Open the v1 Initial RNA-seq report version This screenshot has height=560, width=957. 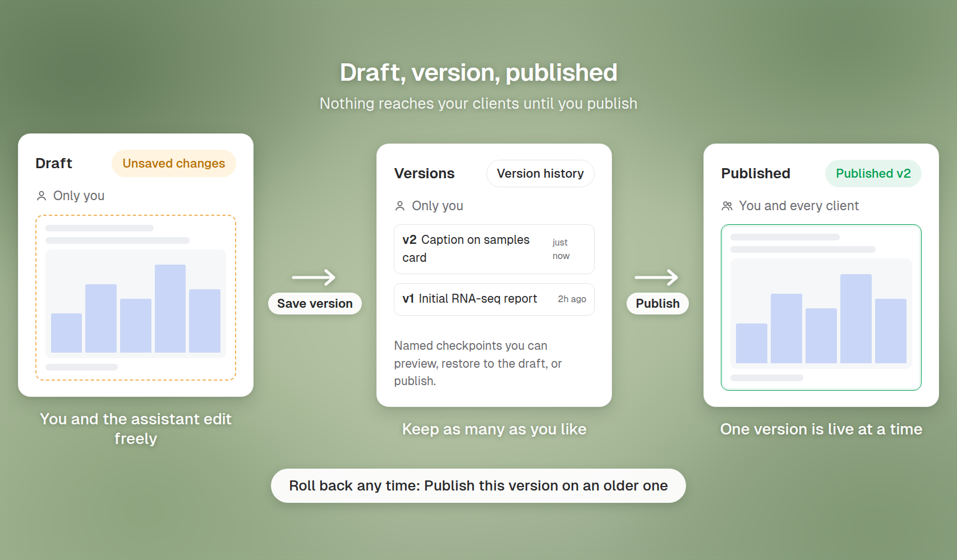494,299
